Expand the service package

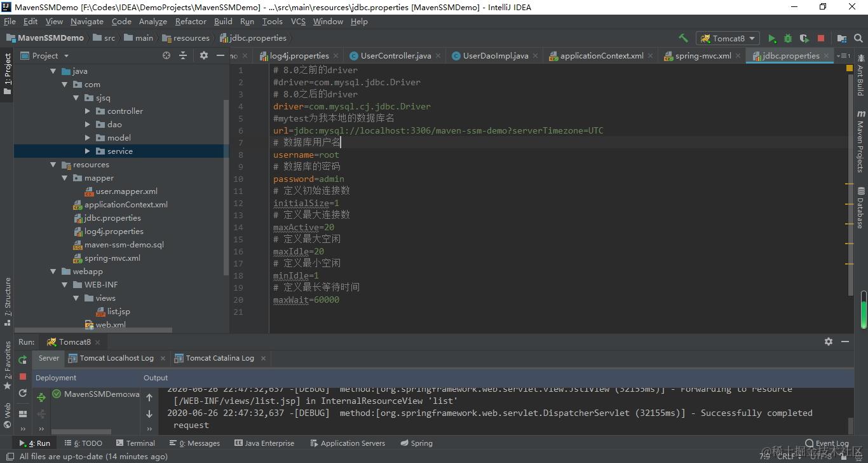pos(88,151)
